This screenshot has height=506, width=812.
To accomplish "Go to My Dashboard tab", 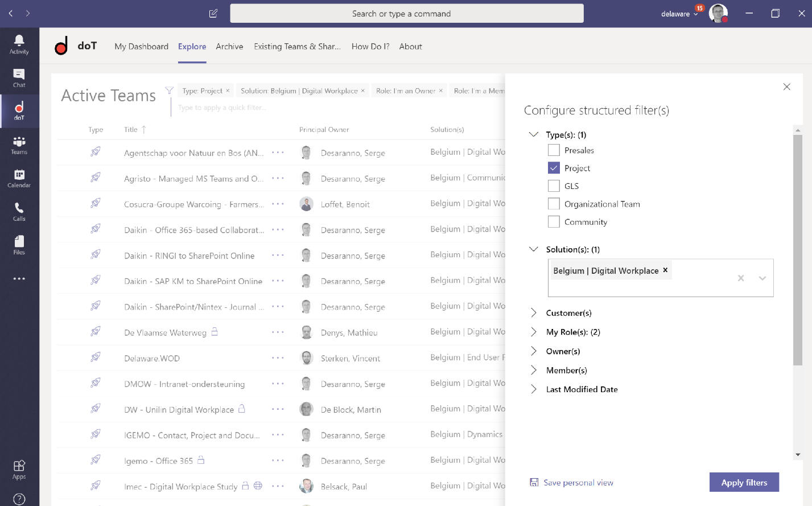I will 141,47.
